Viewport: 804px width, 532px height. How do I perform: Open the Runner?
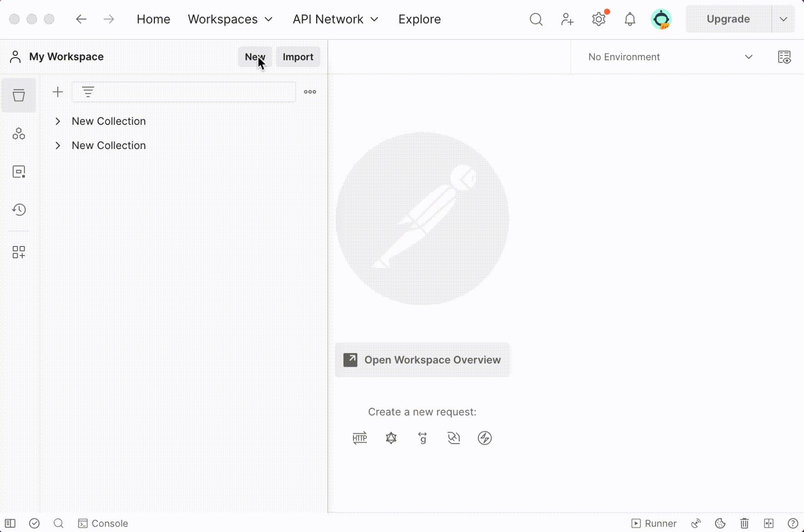click(x=654, y=523)
